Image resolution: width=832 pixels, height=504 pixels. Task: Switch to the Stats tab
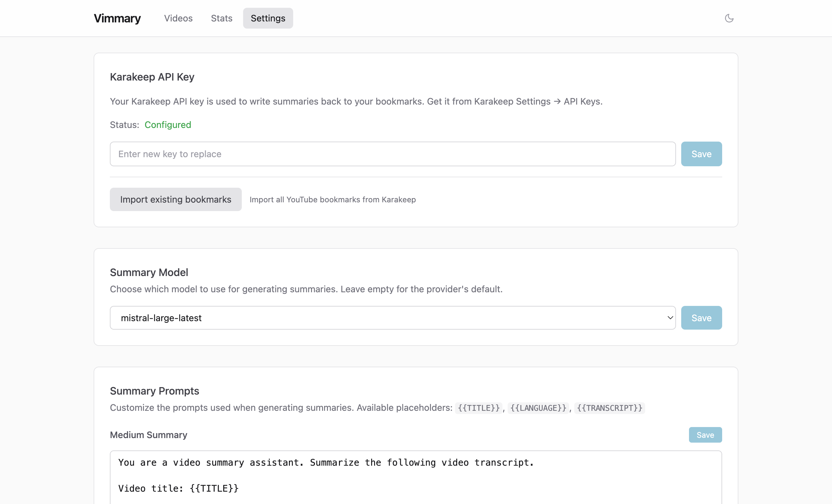coord(222,18)
